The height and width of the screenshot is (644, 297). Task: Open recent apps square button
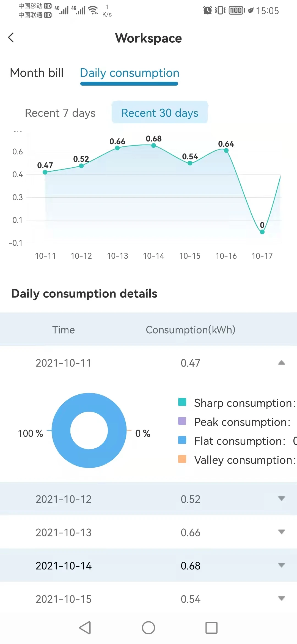click(211, 628)
